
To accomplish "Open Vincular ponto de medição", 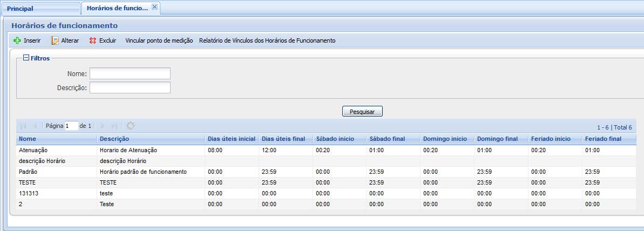I will point(159,40).
